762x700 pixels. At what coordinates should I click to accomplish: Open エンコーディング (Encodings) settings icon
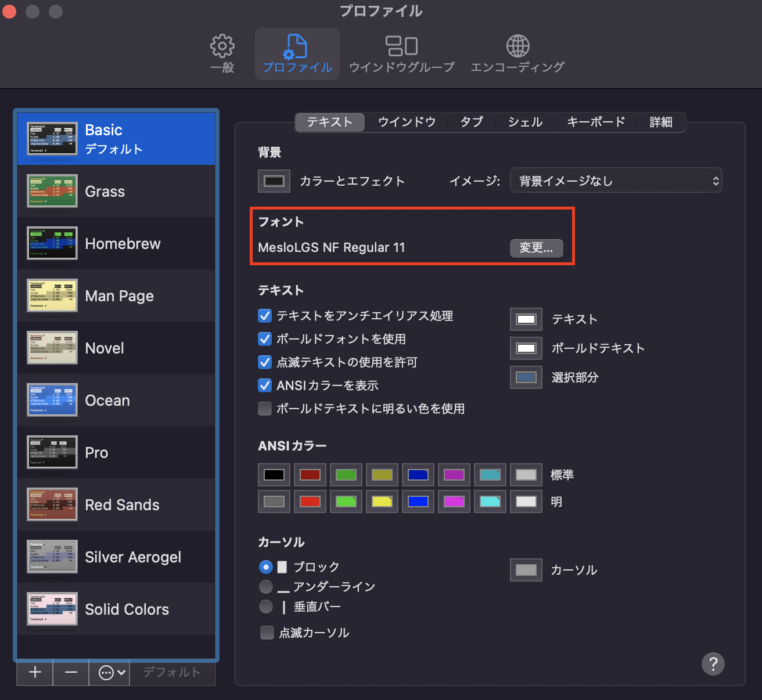517,52
